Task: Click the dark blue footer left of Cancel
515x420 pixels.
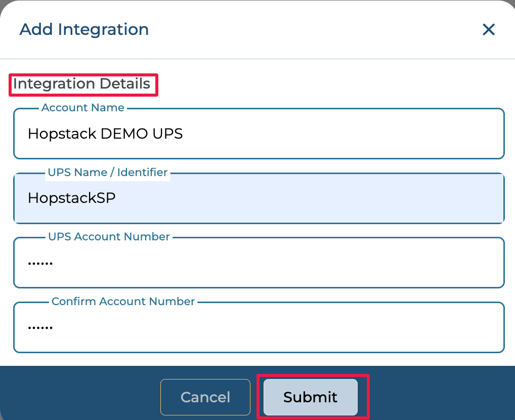Action: coord(76,395)
